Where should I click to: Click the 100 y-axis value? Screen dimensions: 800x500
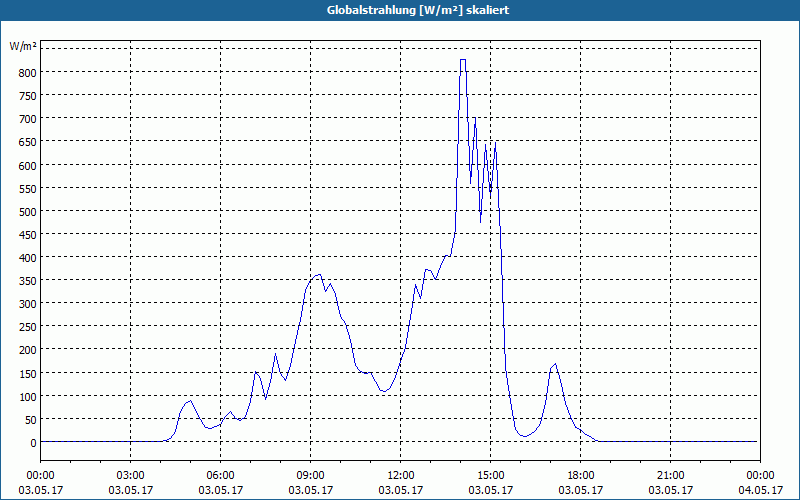pos(28,396)
